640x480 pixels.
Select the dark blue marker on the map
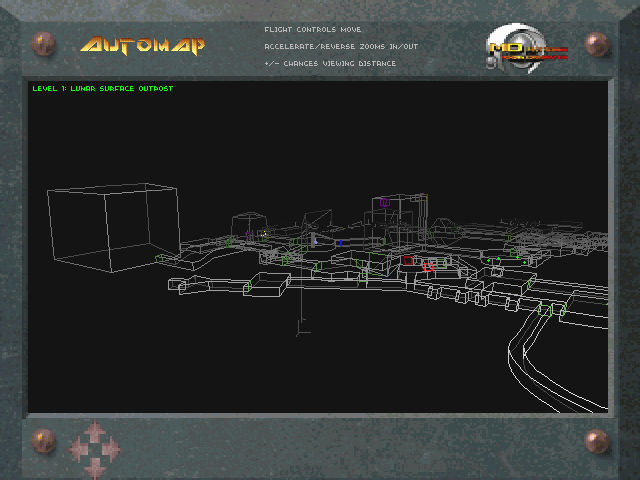341,243
